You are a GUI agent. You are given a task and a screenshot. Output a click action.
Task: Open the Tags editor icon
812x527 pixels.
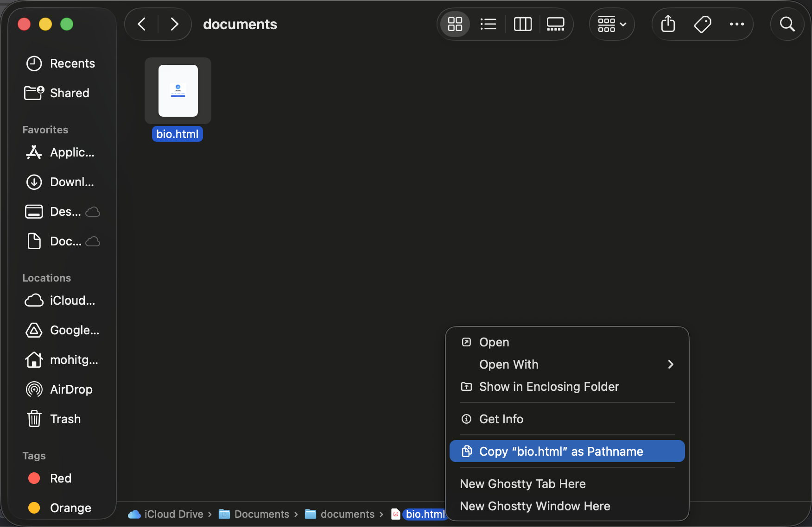[702, 24]
